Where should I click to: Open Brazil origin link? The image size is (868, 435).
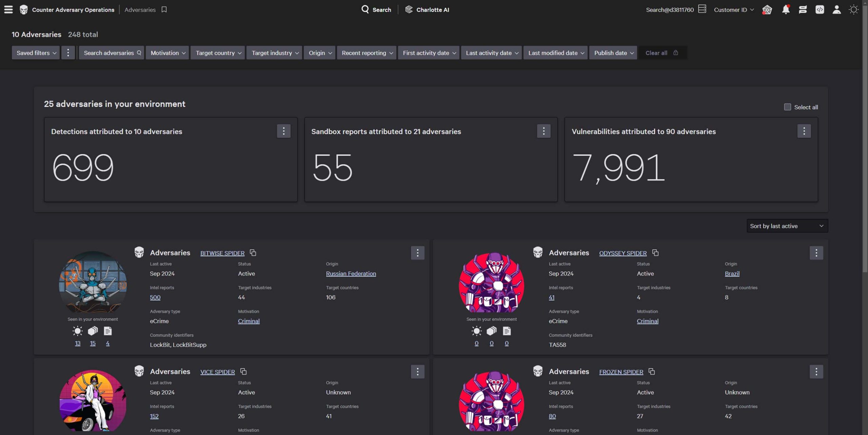[x=732, y=273]
